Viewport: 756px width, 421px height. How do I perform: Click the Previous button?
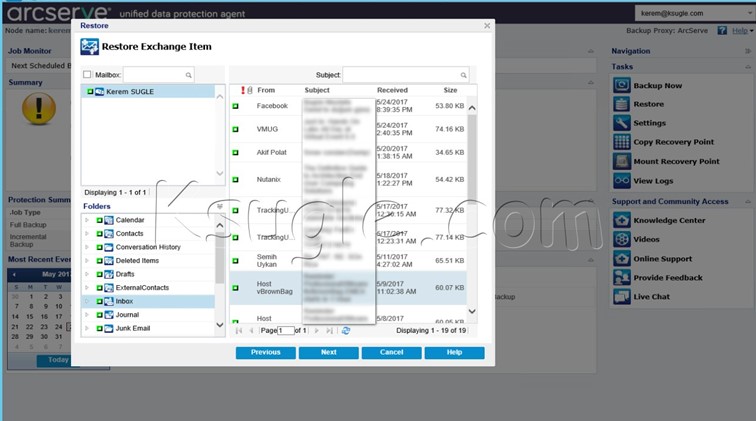[266, 353]
